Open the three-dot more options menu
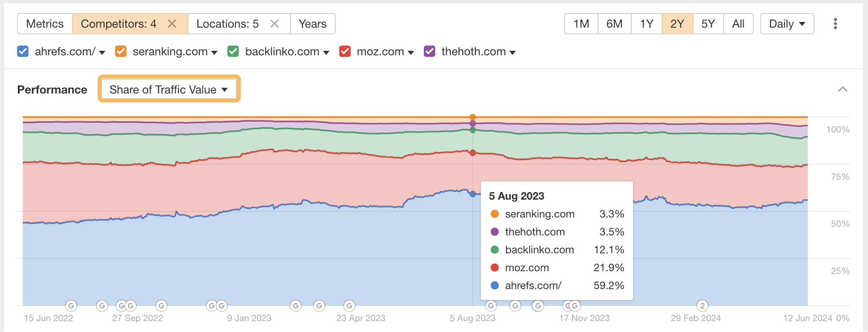 pyautogui.click(x=835, y=24)
